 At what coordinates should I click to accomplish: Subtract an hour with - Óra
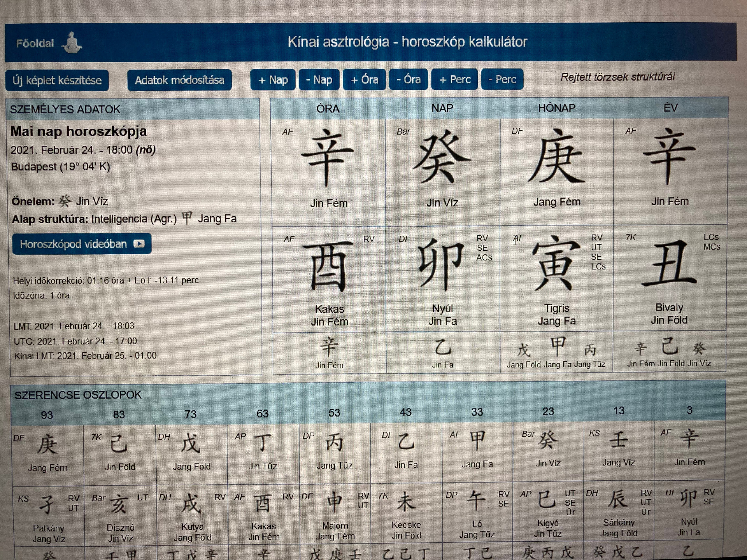409,79
